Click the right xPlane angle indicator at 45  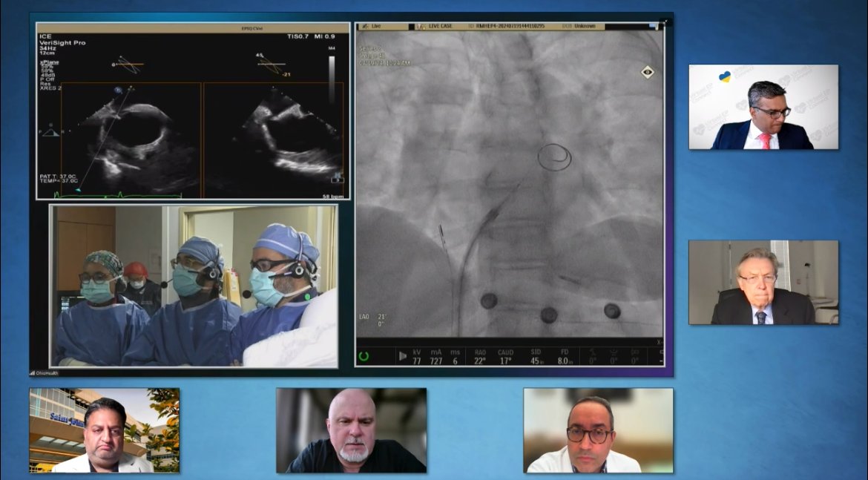273,65
